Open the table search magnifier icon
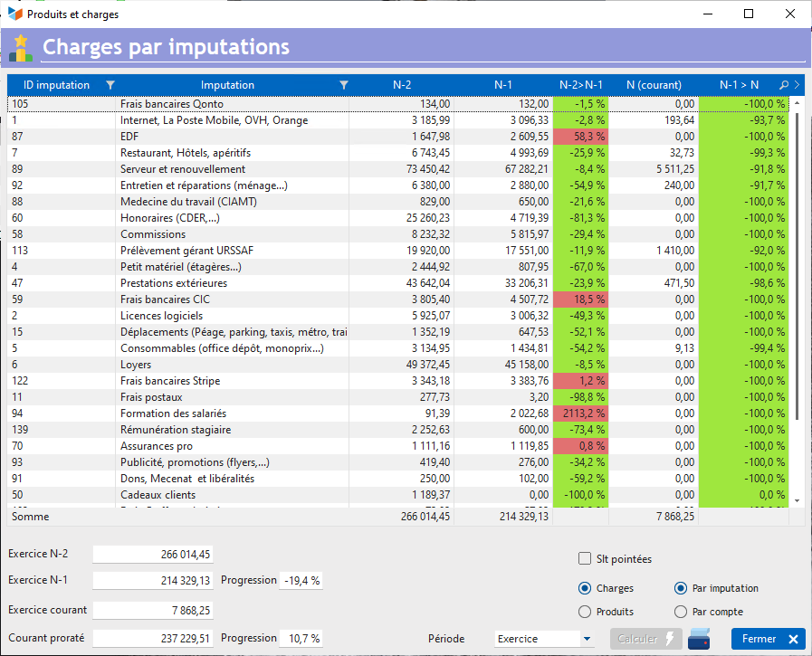The image size is (812, 656). 784,85
